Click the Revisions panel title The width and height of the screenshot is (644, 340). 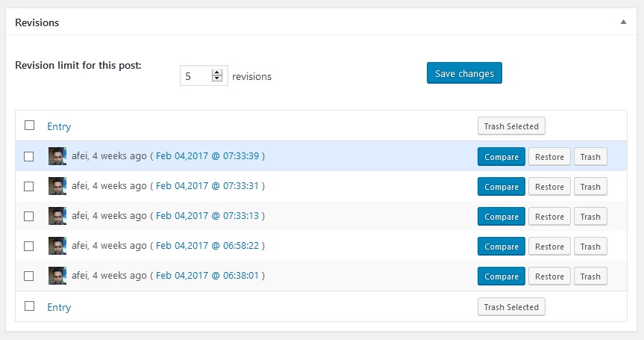click(37, 22)
